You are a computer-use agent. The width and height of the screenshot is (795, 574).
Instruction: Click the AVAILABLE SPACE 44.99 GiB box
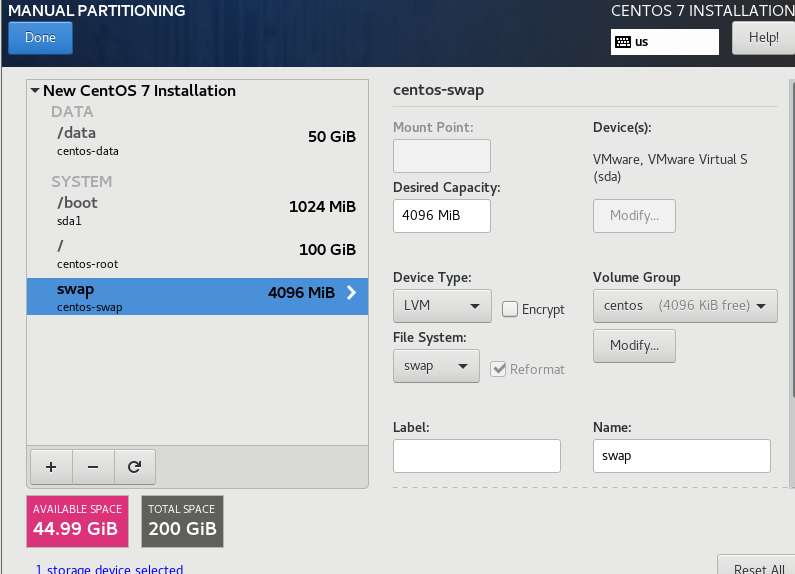pos(78,521)
